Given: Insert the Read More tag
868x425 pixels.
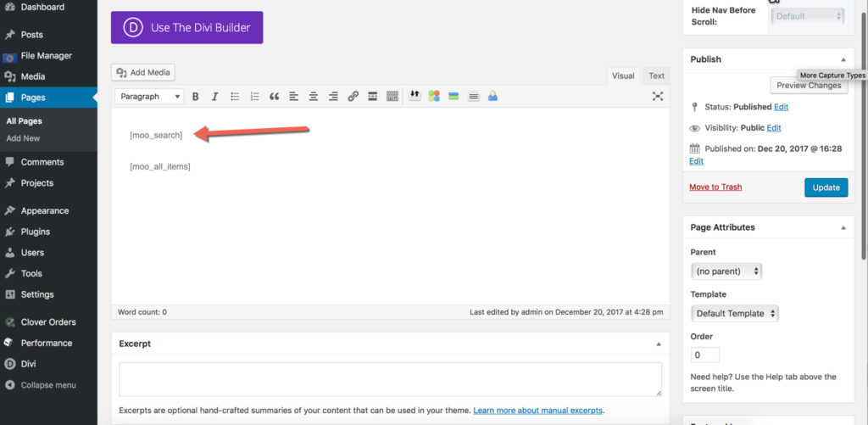Looking at the screenshot, I should (373, 97).
